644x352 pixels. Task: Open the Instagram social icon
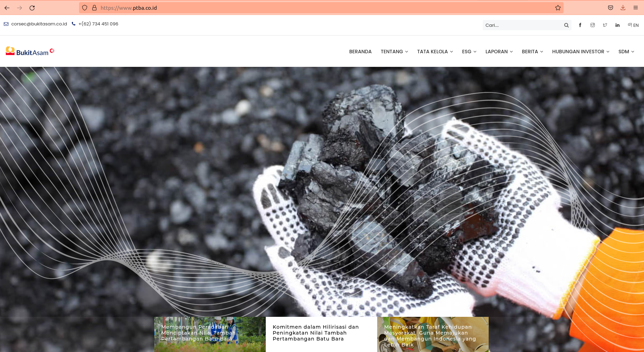[592, 25]
